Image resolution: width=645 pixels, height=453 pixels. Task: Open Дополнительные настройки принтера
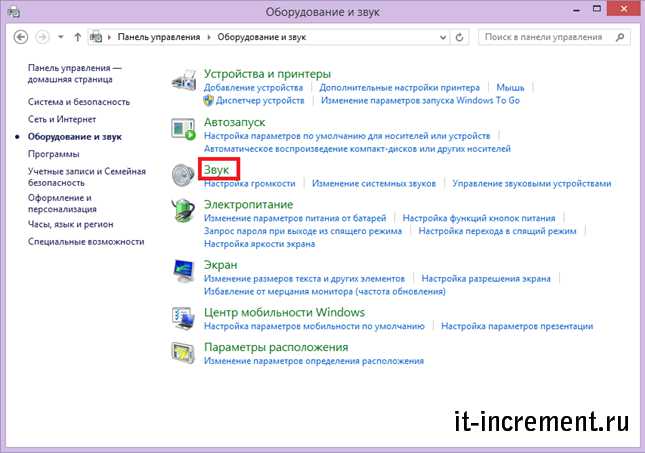coord(399,88)
